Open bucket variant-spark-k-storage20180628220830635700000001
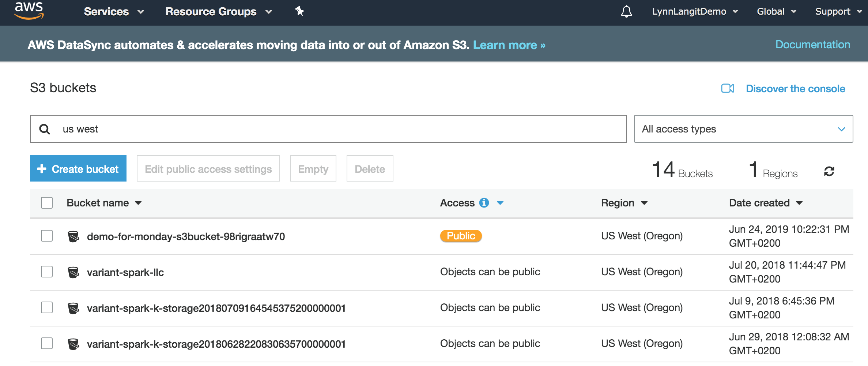 (x=216, y=344)
